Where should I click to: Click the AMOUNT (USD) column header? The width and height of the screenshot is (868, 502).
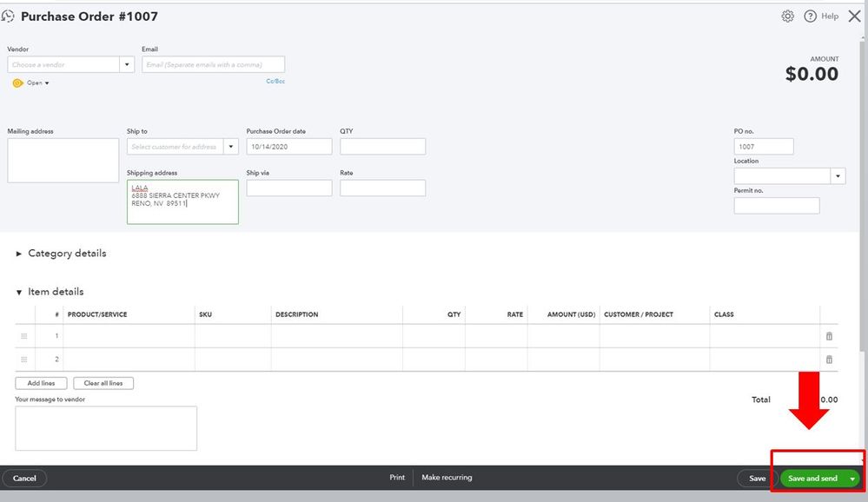pos(572,314)
